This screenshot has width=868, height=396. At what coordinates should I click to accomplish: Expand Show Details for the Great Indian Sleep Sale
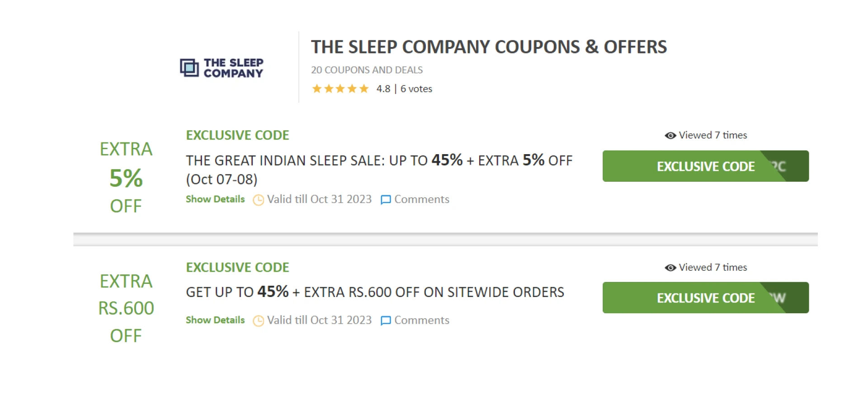coord(215,199)
